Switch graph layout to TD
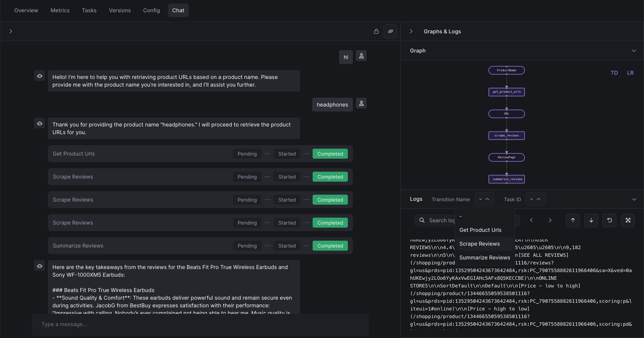The width and height of the screenshot is (644, 338). click(x=614, y=73)
